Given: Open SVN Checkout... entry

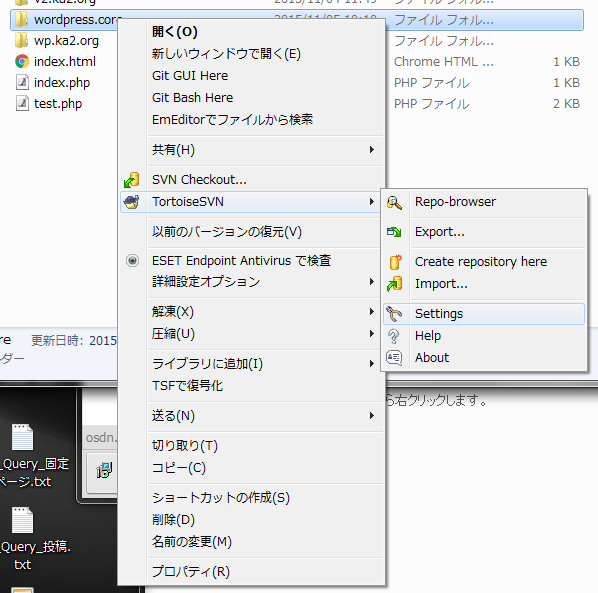Looking at the screenshot, I should click(252, 180).
